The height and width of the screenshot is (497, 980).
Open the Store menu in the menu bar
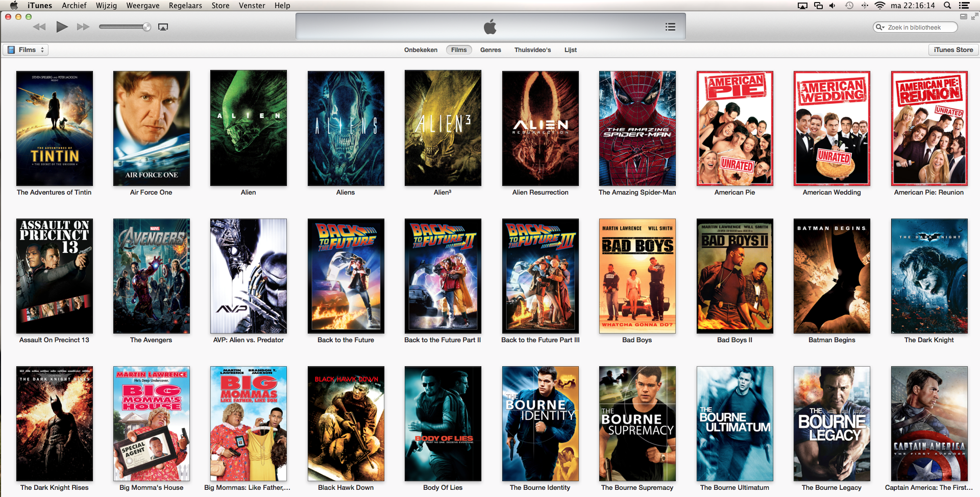pos(220,6)
